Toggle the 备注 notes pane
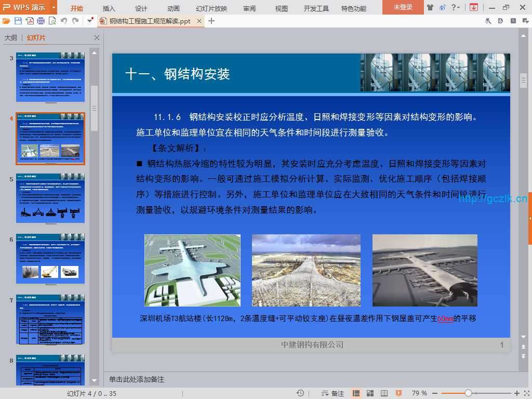Image resolution: width=532 pixels, height=399 pixels. (x=333, y=393)
